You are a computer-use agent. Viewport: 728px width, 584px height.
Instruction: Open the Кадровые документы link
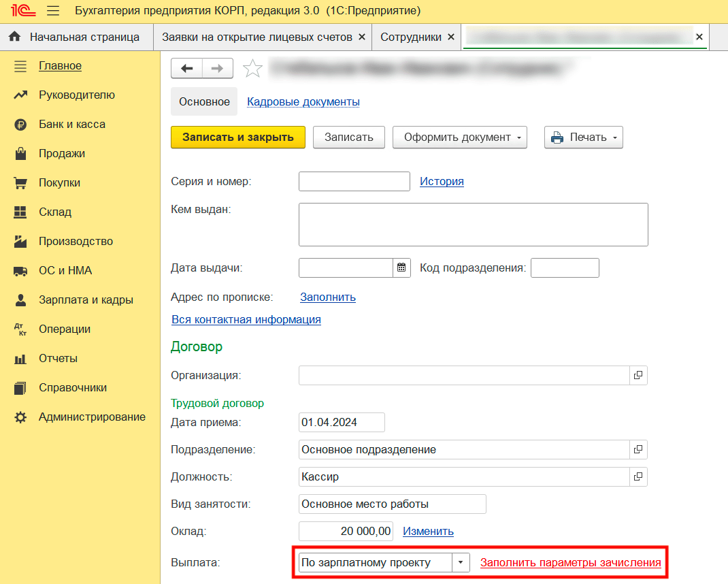point(303,101)
